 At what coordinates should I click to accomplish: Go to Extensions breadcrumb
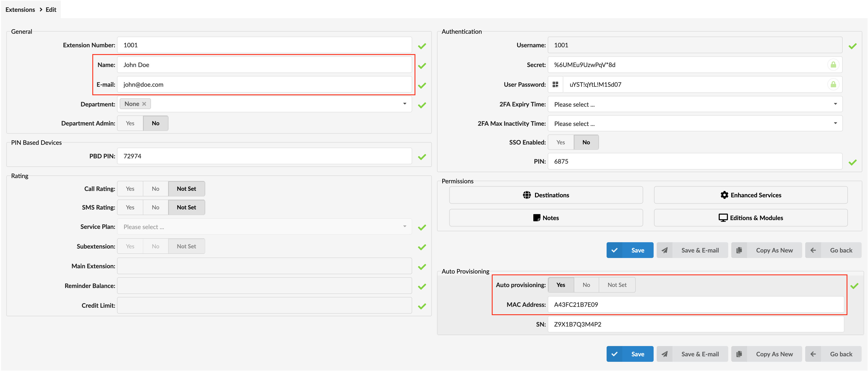point(20,9)
